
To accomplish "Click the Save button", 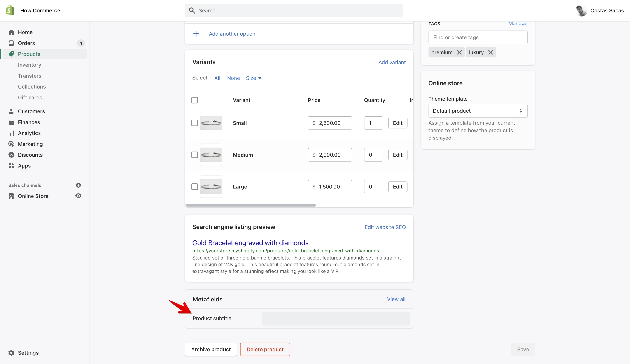I will tap(523, 349).
